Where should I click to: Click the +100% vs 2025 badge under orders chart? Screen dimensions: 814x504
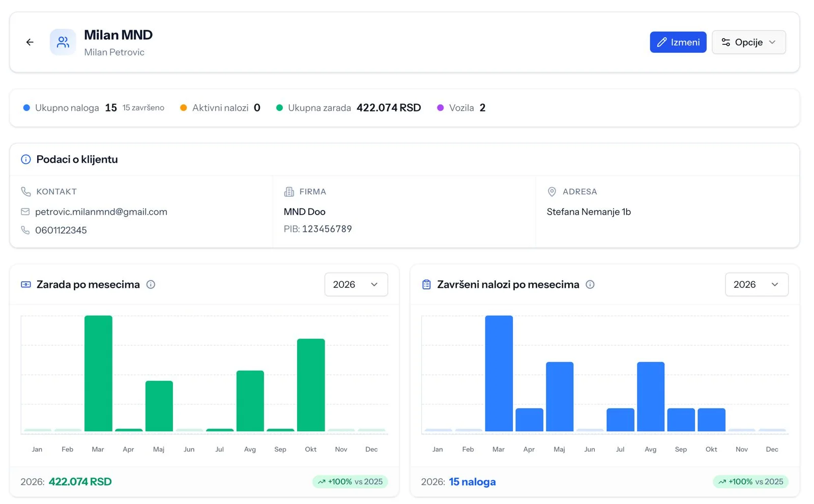(x=750, y=482)
